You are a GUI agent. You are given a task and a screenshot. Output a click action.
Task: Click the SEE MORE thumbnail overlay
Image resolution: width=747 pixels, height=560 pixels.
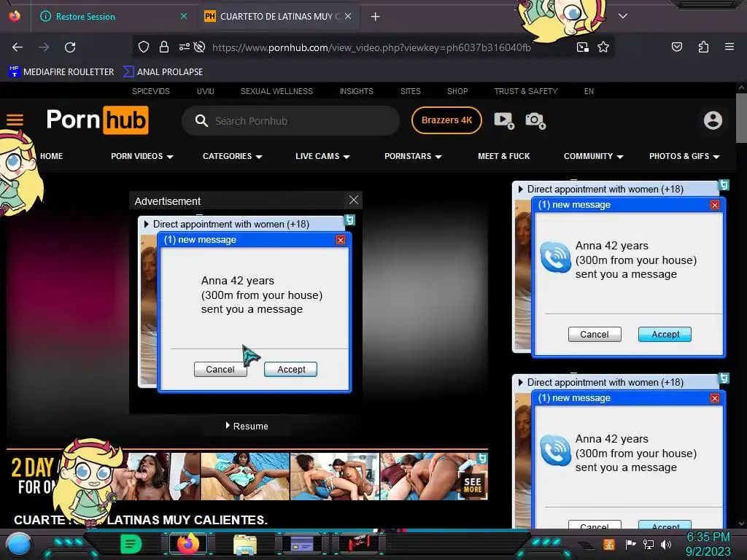[x=472, y=485]
